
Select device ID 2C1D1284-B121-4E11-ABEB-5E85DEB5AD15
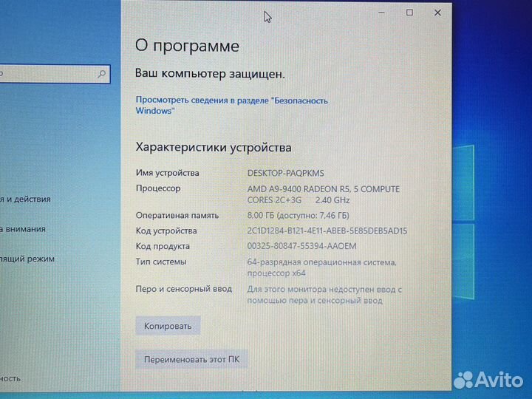pyautogui.click(x=327, y=231)
